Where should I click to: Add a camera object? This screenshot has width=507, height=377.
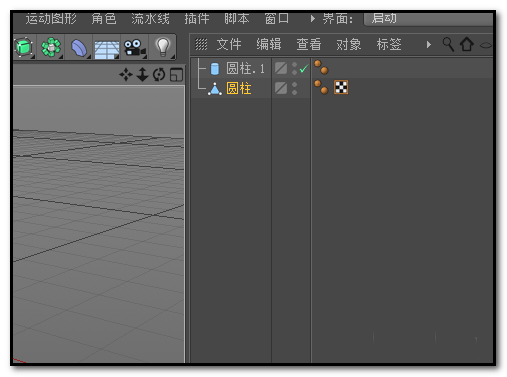point(134,48)
